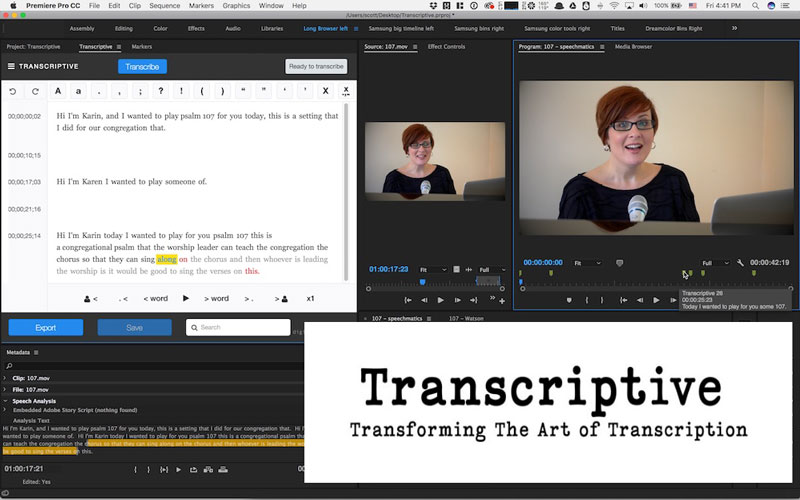Click the Transcriptive undo arrow icon
Image resolution: width=800 pixels, height=500 pixels.
pyautogui.click(x=13, y=91)
